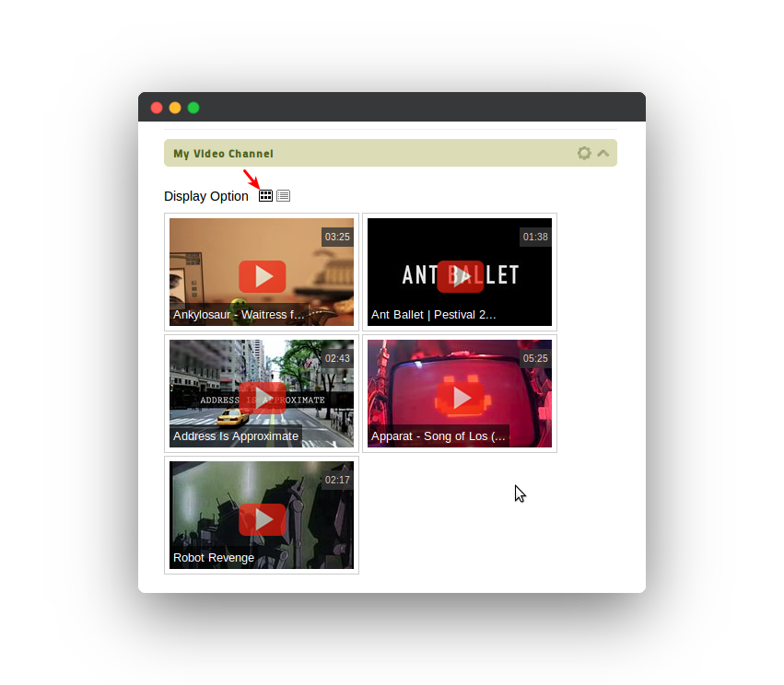
Task: Switch to the list view display option
Action: coord(284,196)
